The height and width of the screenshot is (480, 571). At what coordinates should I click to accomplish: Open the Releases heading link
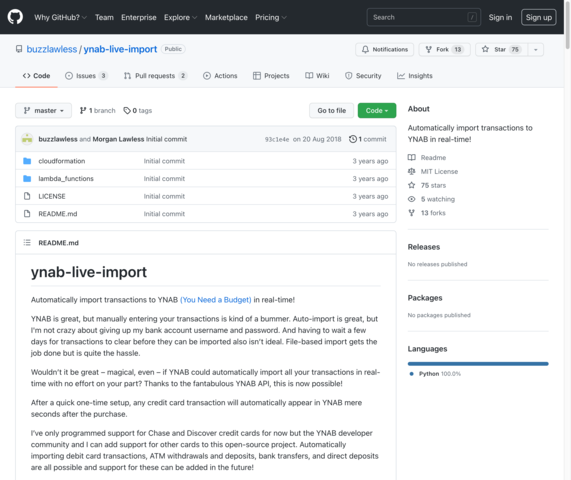[x=424, y=247]
